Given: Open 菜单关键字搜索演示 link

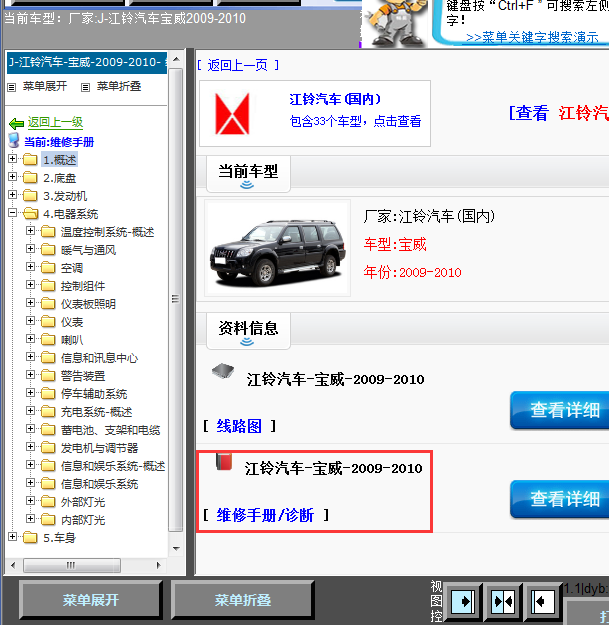Looking at the screenshot, I should coord(532,37).
